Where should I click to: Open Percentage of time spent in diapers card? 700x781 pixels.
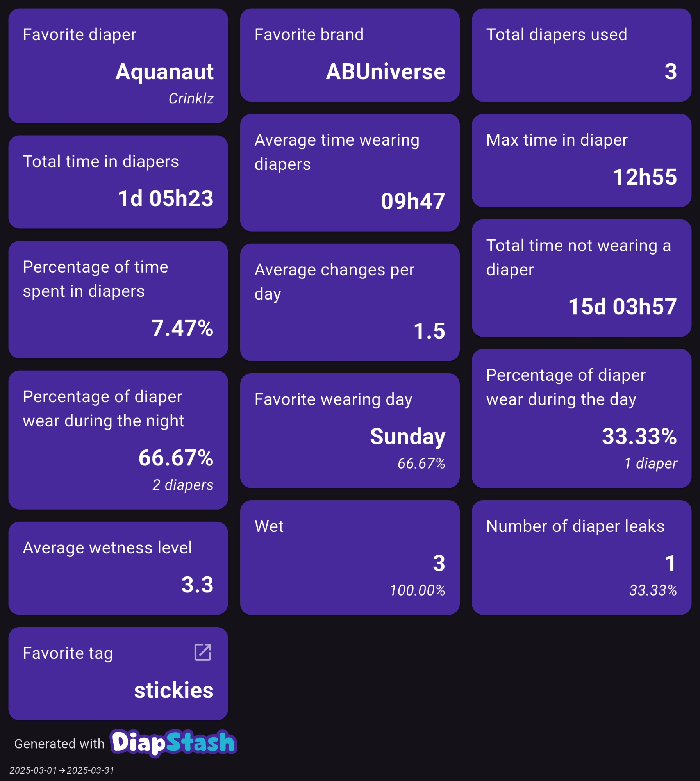pyautogui.click(x=118, y=300)
